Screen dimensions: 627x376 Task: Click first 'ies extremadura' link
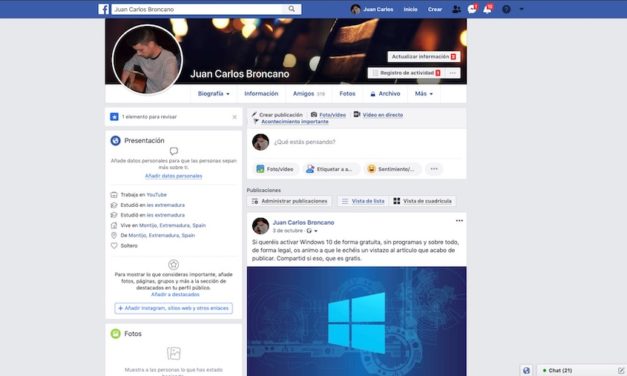point(166,205)
